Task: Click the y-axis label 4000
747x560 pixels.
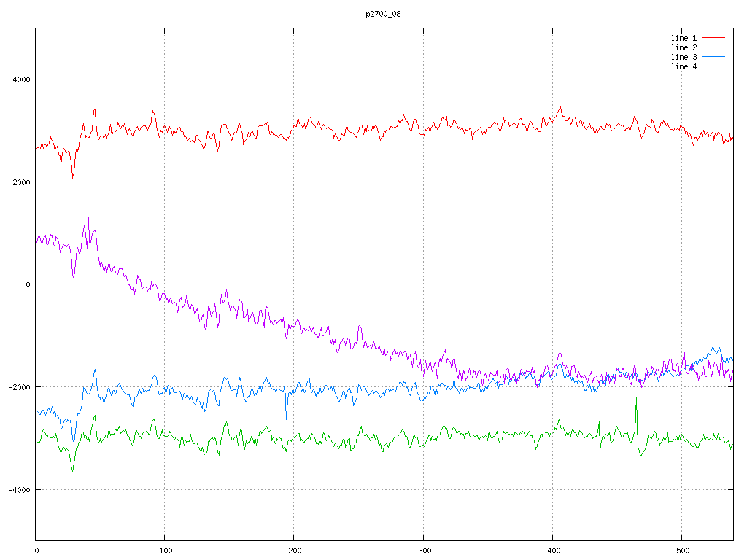Action: (21, 79)
